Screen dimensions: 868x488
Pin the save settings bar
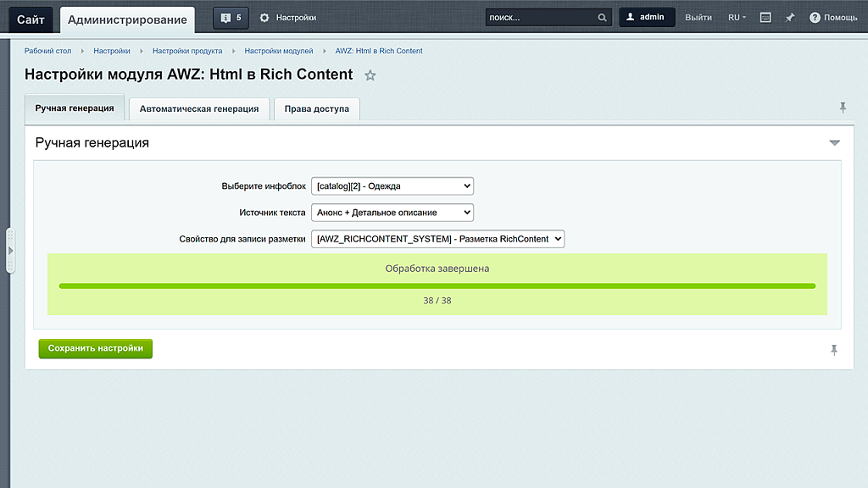[833, 348]
